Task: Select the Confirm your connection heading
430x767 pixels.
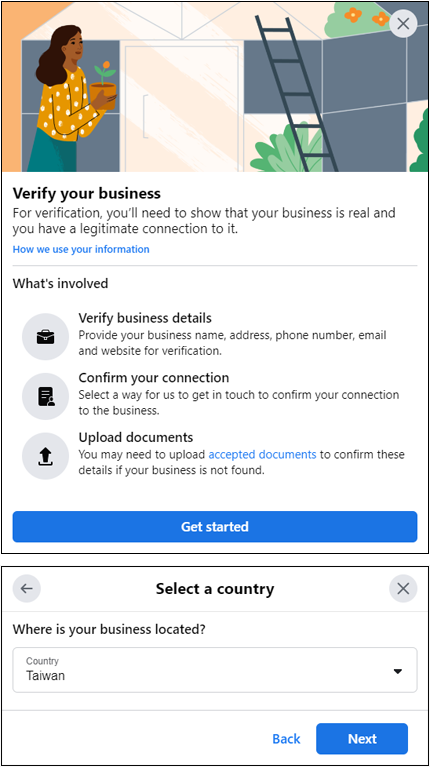Action: point(154,378)
